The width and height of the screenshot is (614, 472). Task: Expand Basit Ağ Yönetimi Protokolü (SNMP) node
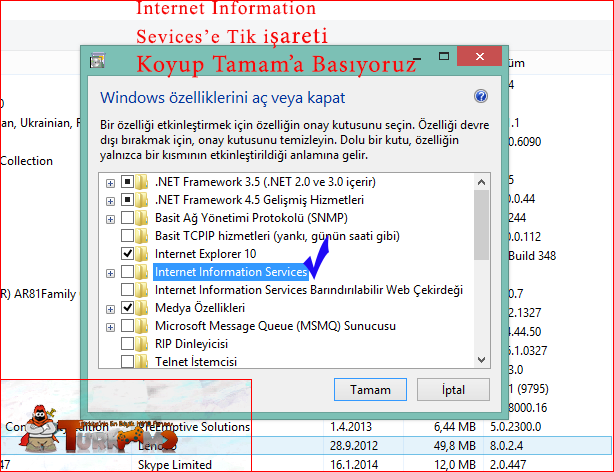point(110,219)
